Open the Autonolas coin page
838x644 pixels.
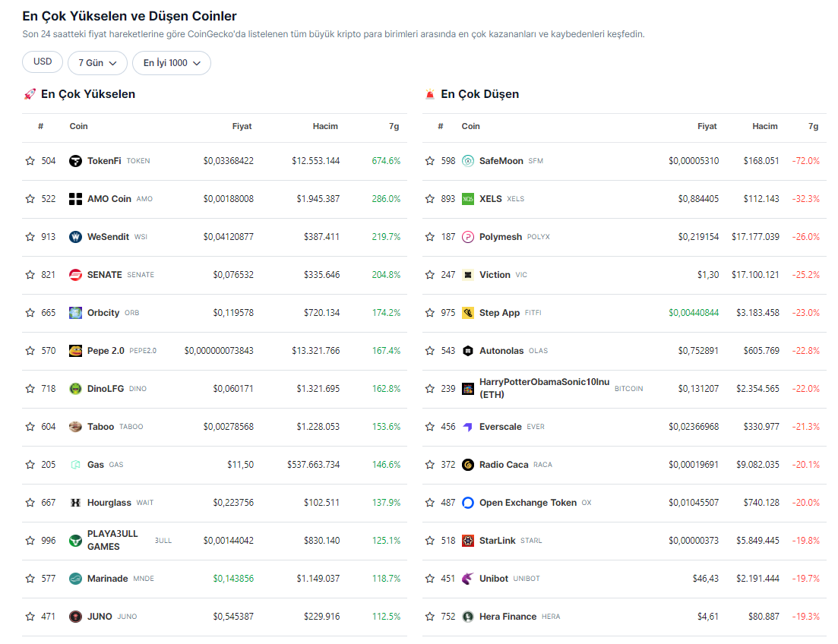(x=501, y=351)
